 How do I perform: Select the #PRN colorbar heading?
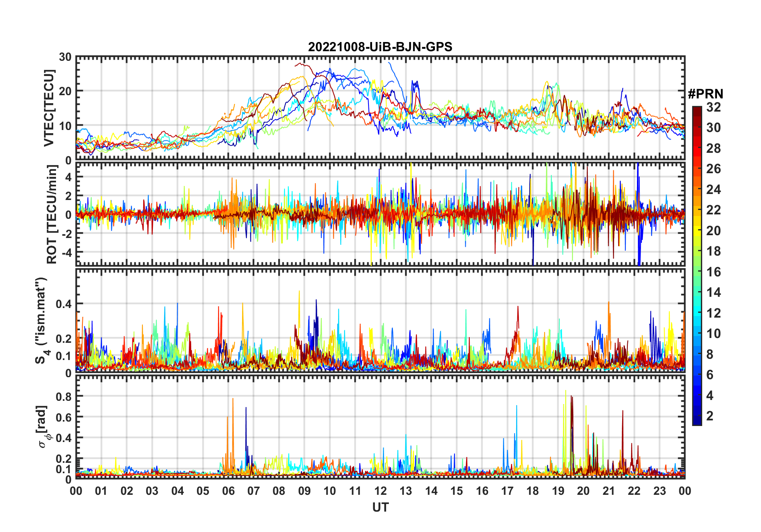pos(705,94)
